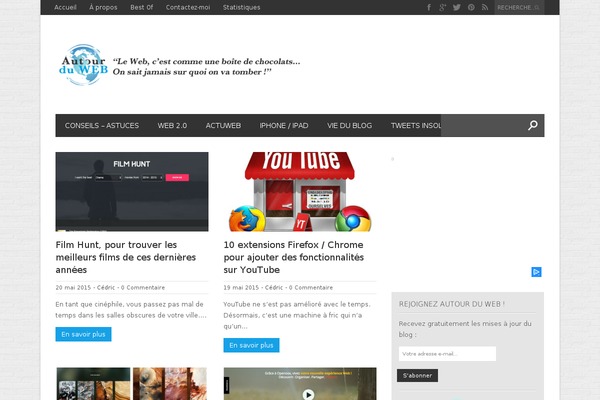Screen dimensions: 600x400
Task: Click En savoir plus under YouTube article
Action: pyautogui.click(x=251, y=345)
